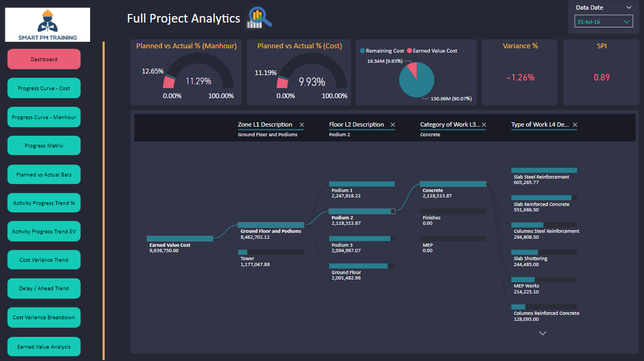Open the Dashboard page
644x361 pixels.
[43, 59]
